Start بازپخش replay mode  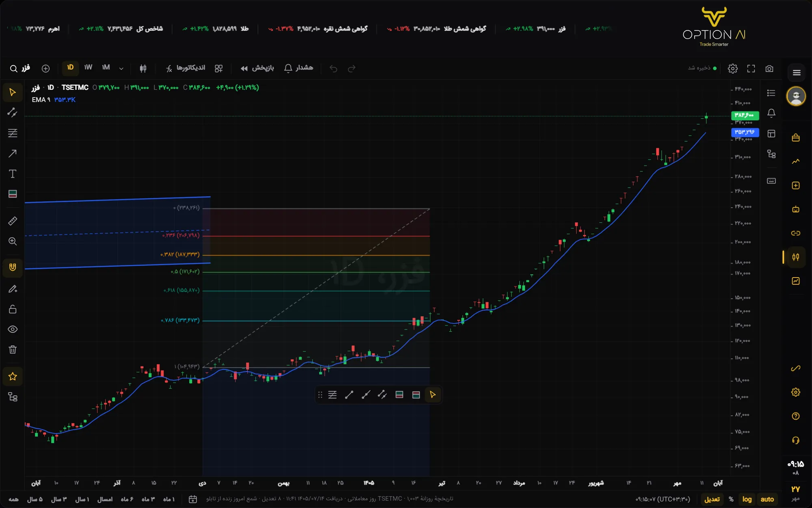[257, 68]
